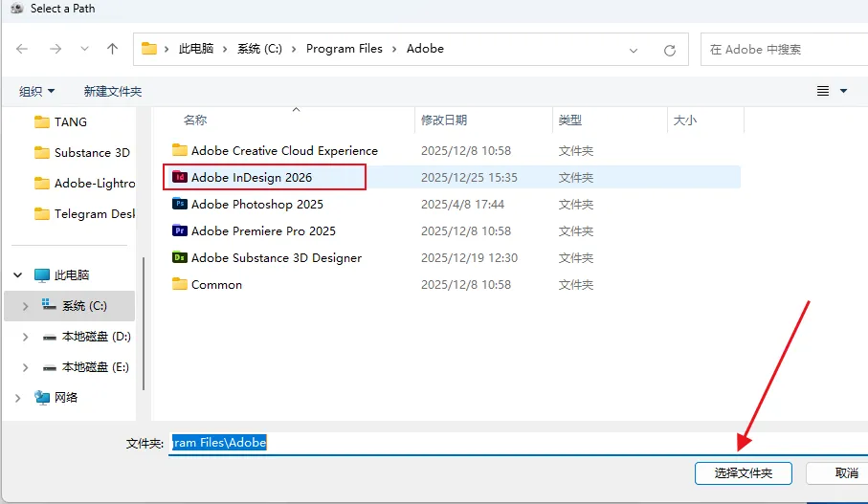Select the Common folder

[216, 284]
